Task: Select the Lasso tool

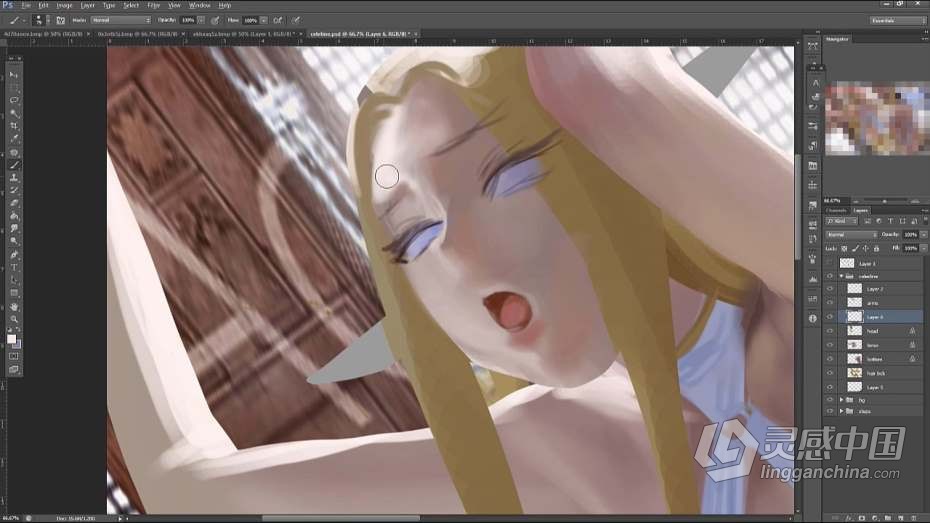Action: click(14, 100)
